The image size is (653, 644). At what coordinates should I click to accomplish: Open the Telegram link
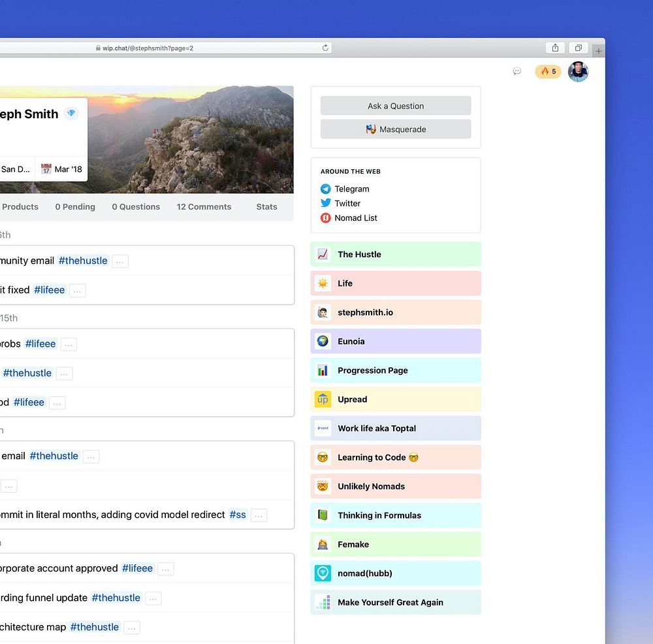(x=352, y=189)
